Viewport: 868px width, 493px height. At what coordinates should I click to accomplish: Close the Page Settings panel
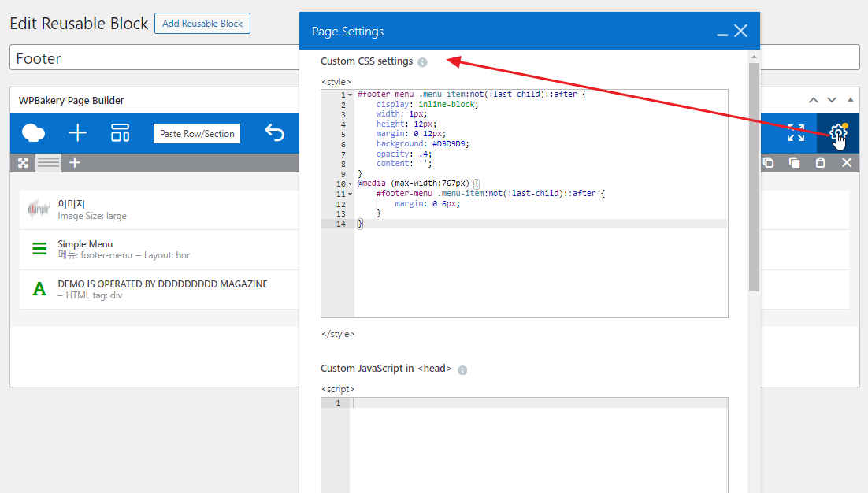coord(740,31)
